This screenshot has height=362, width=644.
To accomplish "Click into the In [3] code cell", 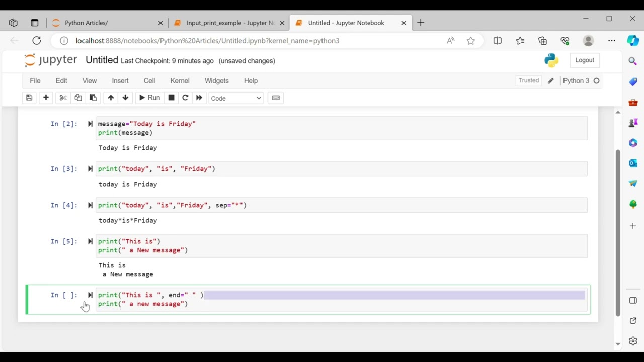I will tap(342, 169).
